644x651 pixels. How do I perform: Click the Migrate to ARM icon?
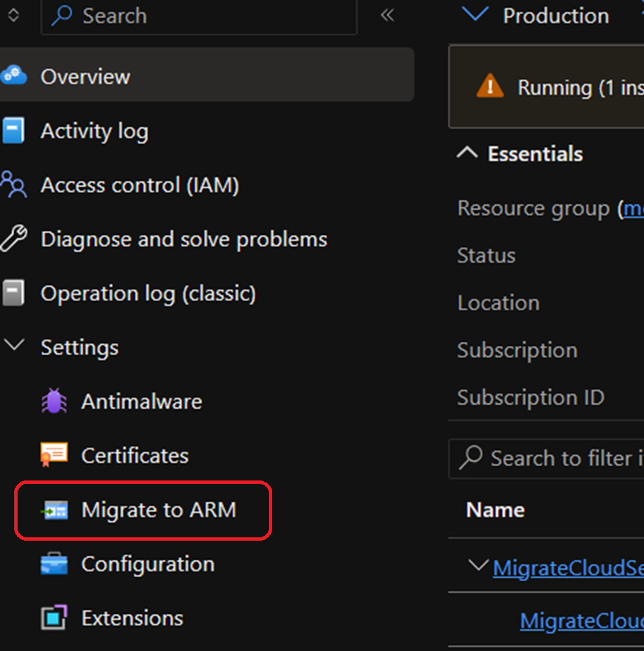click(54, 510)
